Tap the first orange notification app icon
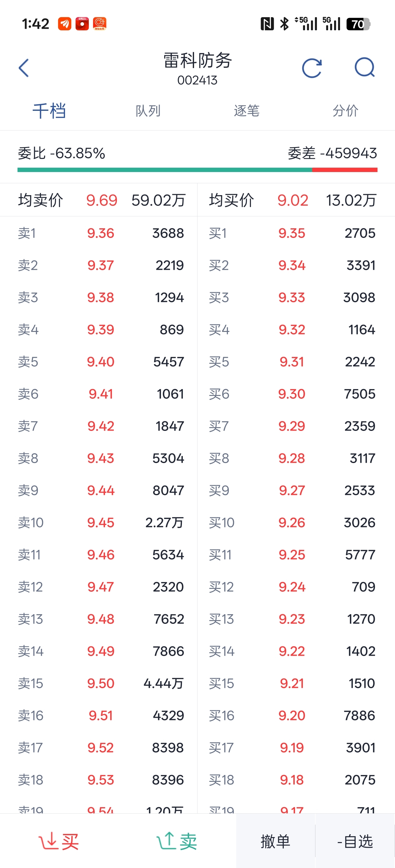This screenshot has width=395, height=868. pyautogui.click(x=64, y=24)
